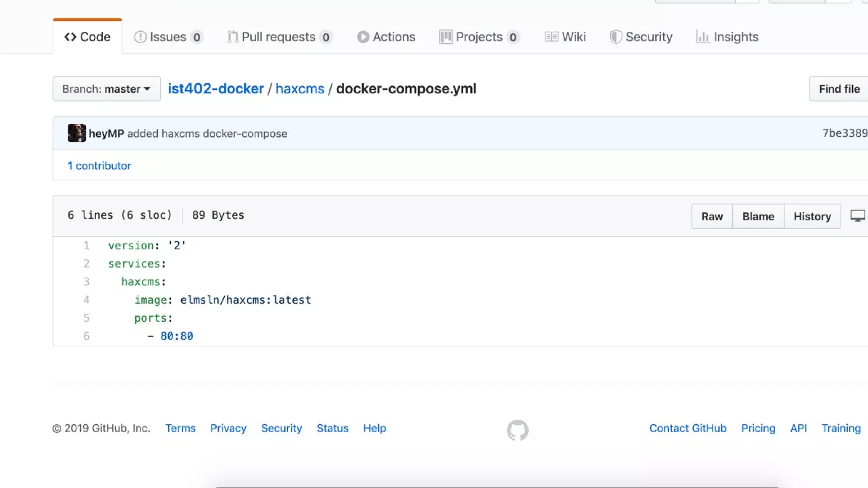Click heyMP's avatar thumbnail

77,133
